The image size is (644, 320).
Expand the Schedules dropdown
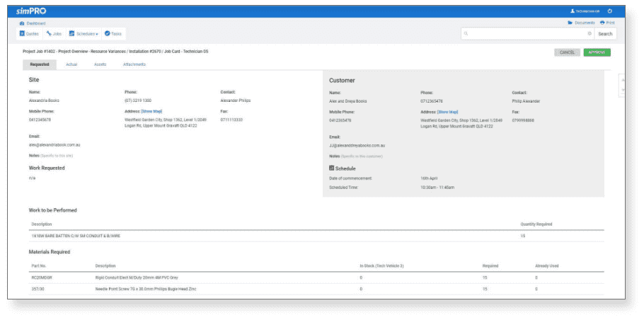point(84,34)
